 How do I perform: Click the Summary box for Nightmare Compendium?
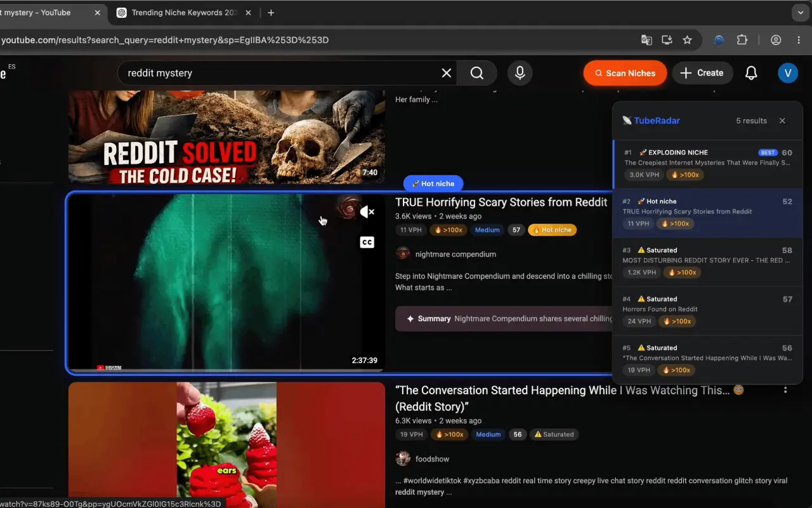click(504, 319)
